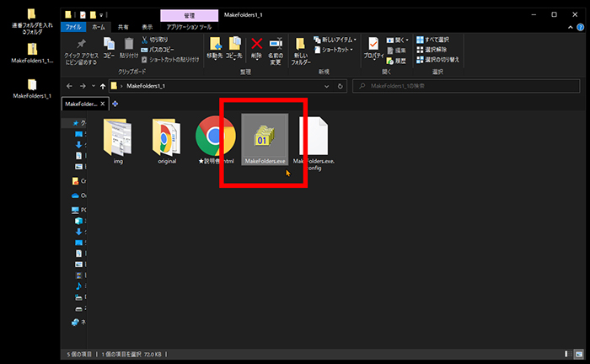Open the Chrome 説明書 html file

click(x=215, y=137)
